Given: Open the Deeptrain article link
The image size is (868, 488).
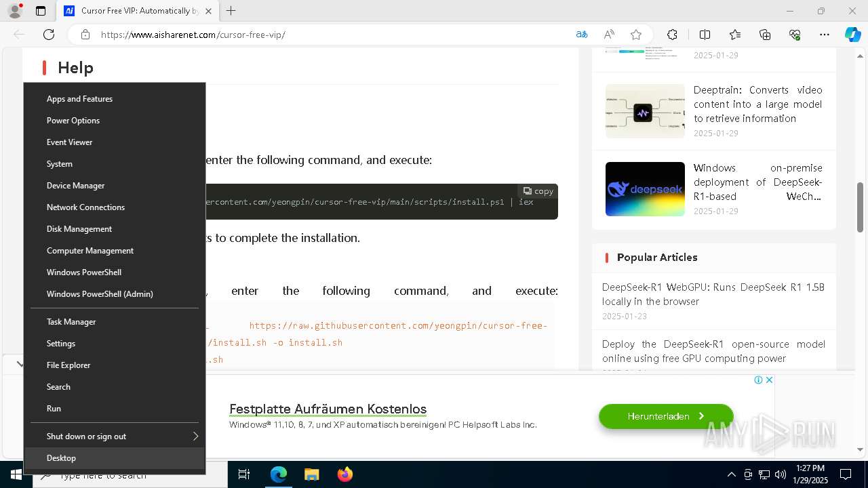Looking at the screenshot, I should (758, 104).
